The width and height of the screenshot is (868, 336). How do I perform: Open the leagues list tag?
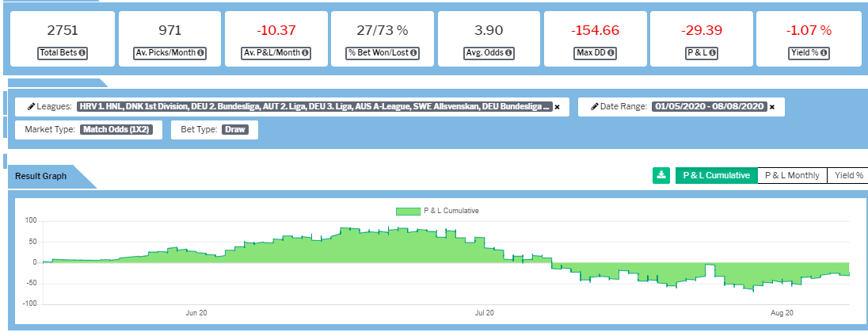(314, 107)
